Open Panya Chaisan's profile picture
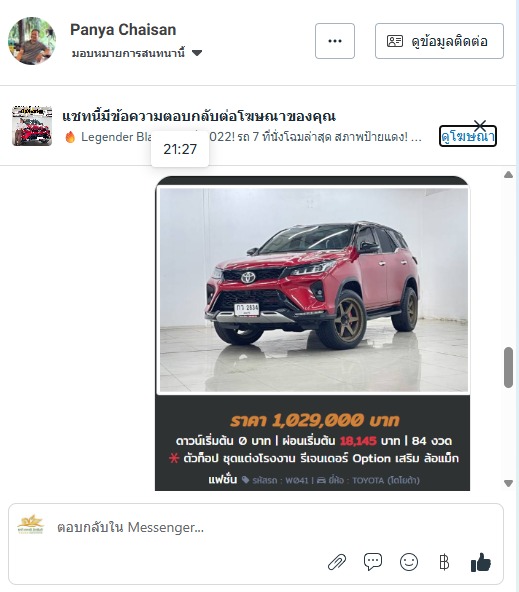Screen dimensions: 519x592 [32, 41]
